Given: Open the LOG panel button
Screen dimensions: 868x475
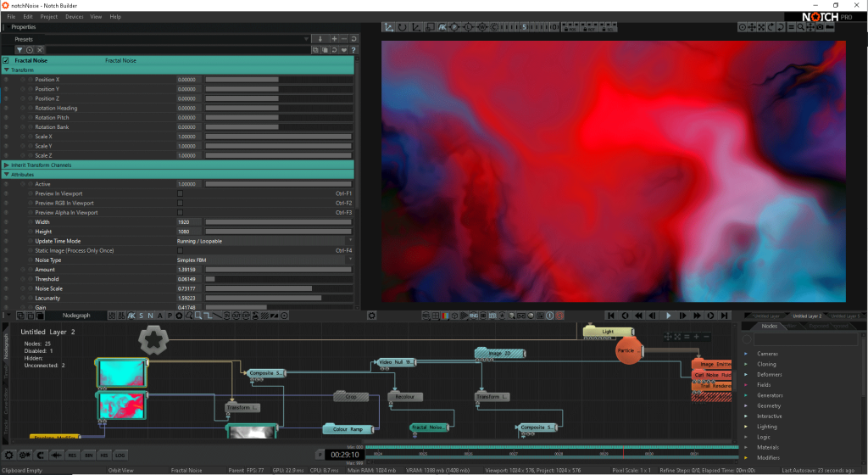Looking at the screenshot, I should (x=120, y=455).
